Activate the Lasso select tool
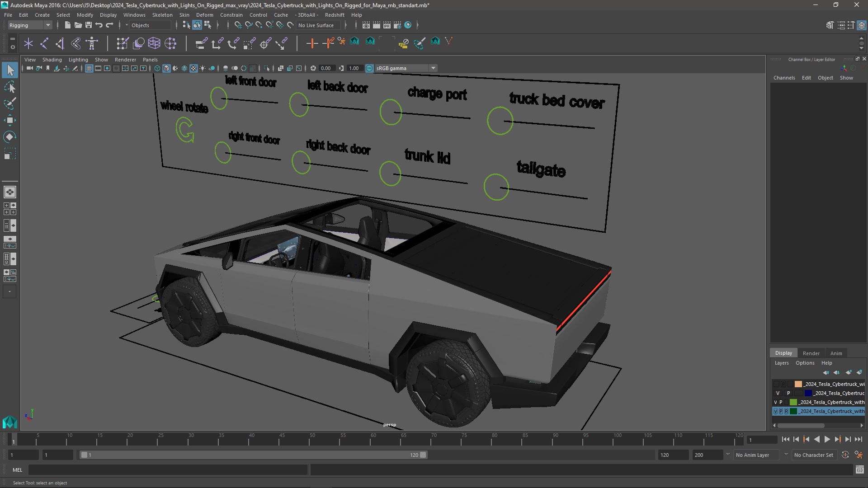The width and height of the screenshot is (868, 488). pyautogui.click(x=10, y=87)
